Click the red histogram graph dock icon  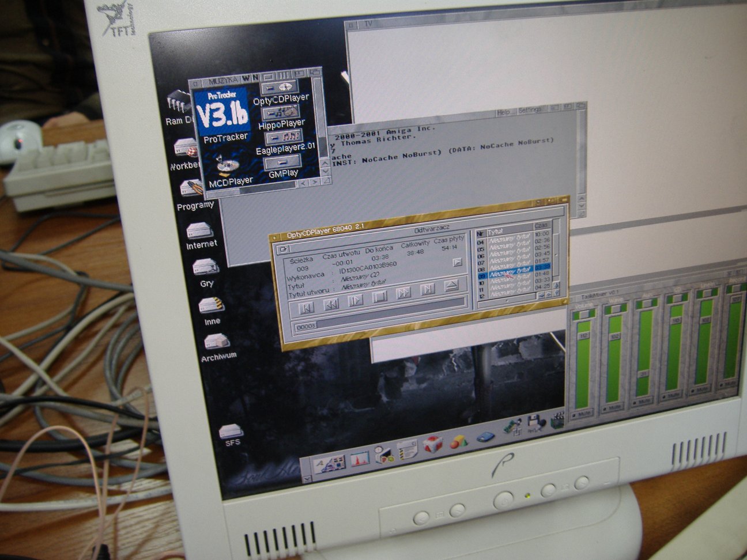click(x=360, y=459)
